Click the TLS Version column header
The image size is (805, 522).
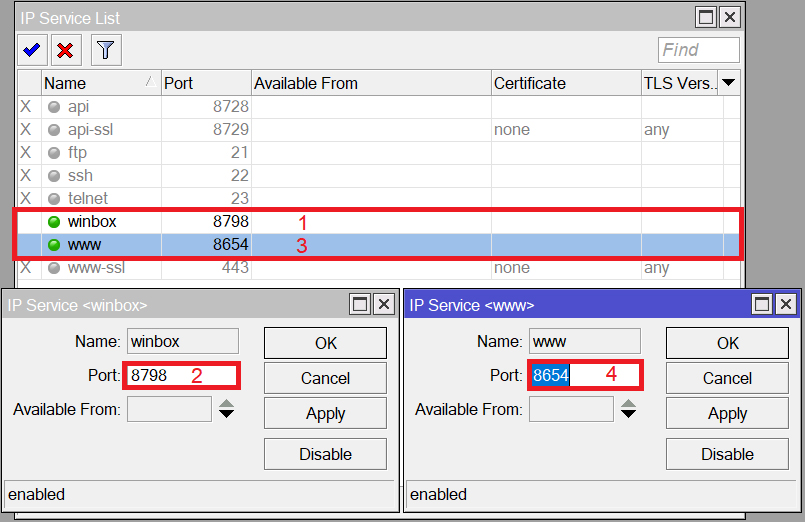coord(680,83)
